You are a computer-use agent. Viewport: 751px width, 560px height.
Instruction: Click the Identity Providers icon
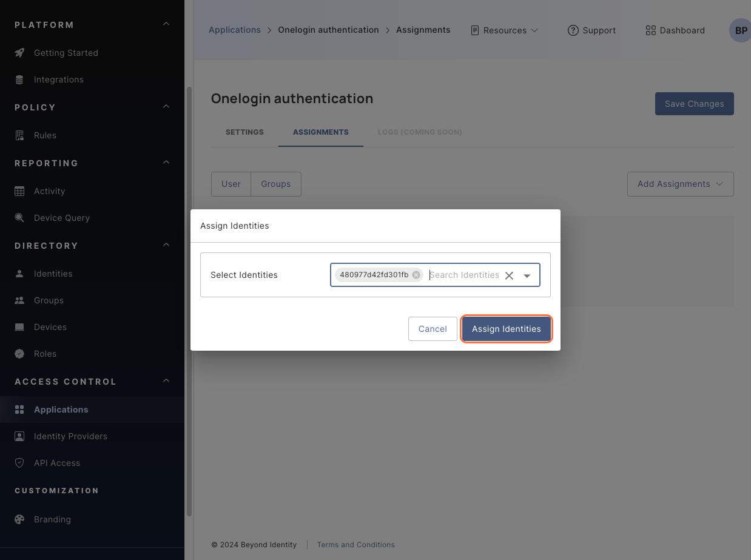point(19,436)
